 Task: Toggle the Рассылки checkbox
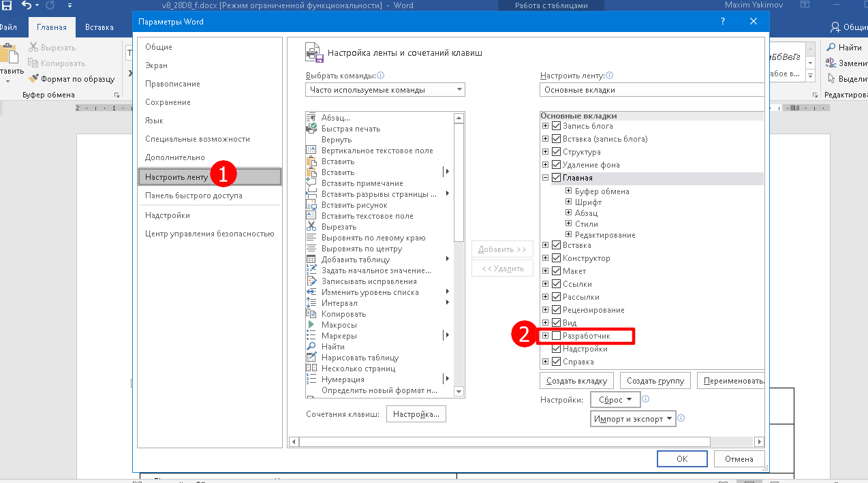(557, 297)
